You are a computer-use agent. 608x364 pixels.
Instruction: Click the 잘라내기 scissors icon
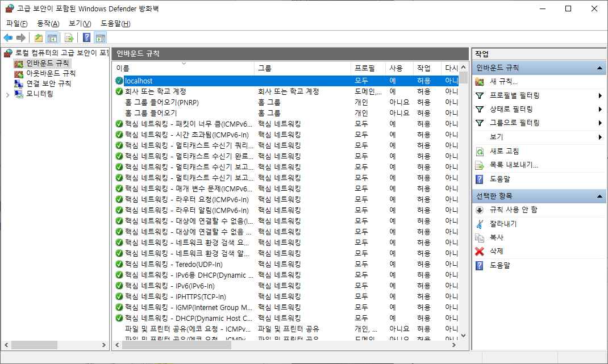[480, 224]
